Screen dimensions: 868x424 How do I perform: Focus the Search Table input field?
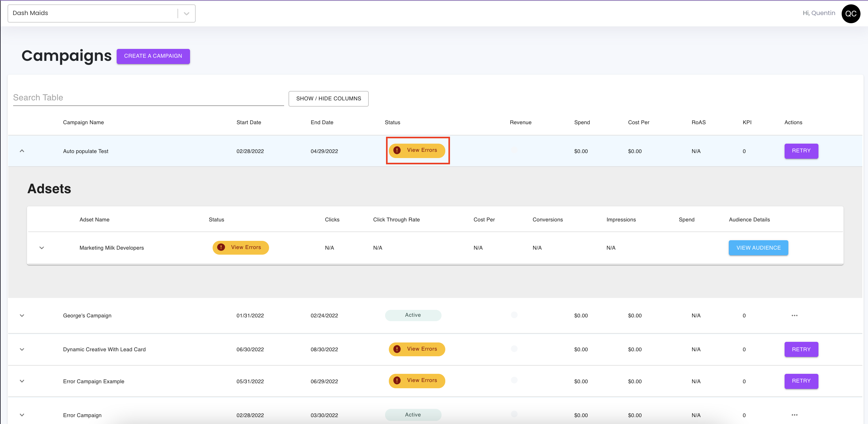click(148, 98)
